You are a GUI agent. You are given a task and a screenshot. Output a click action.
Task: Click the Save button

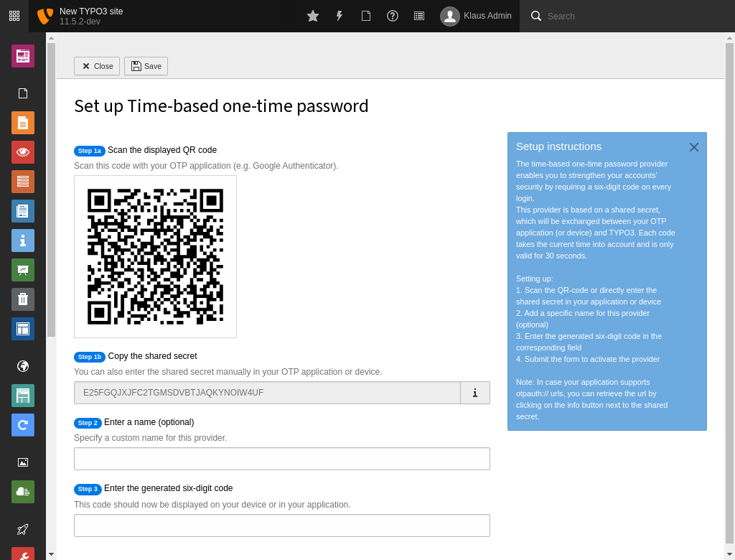[x=146, y=66]
